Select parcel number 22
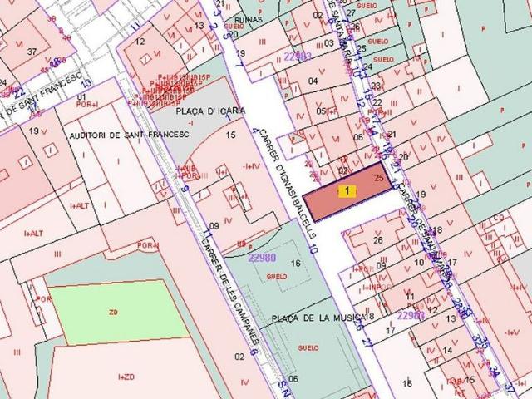Viewport: 532px width, 399px height. [377, 102]
